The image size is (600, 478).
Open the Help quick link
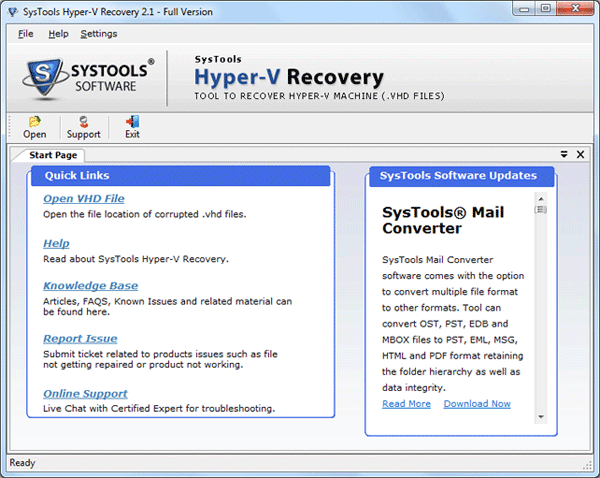click(x=56, y=243)
